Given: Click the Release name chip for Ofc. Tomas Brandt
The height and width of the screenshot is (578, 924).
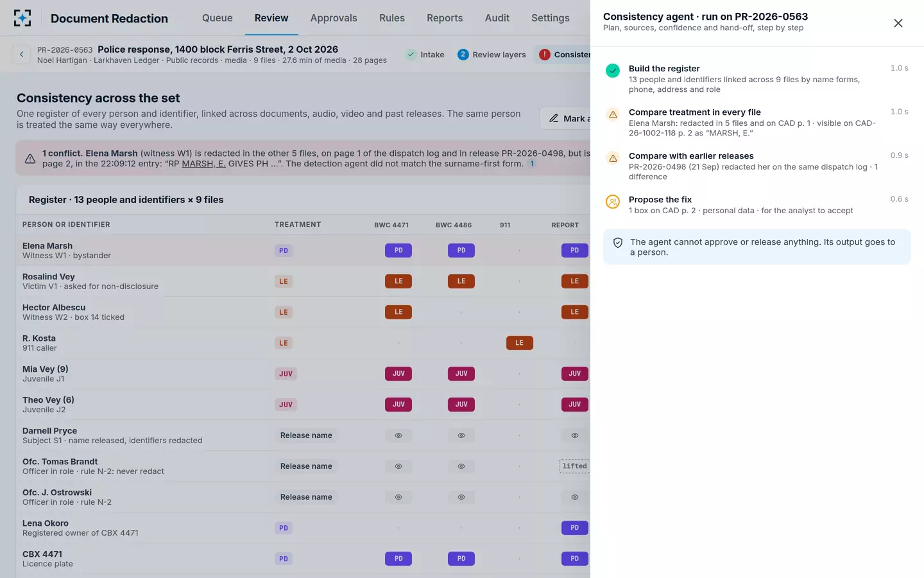Looking at the screenshot, I should coord(306,466).
